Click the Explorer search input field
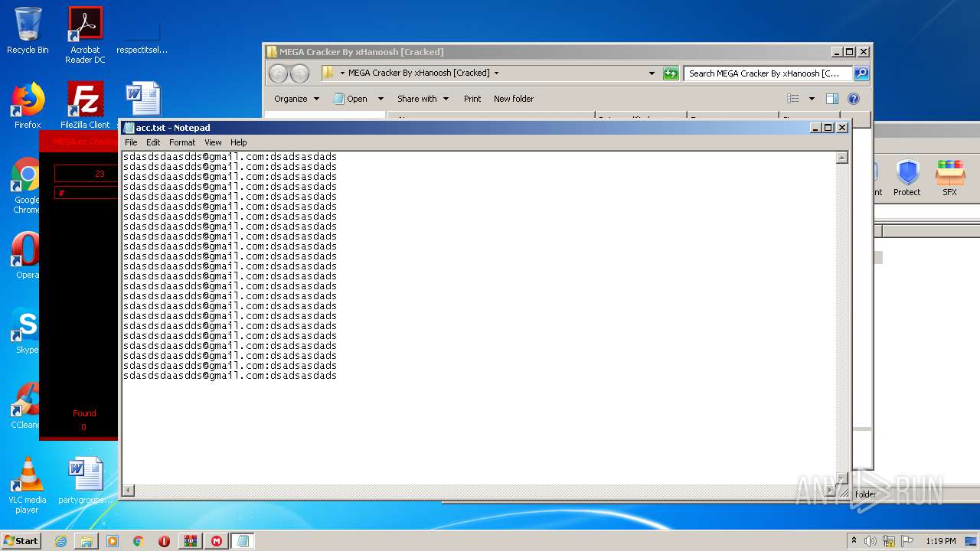Screen dimensions: 980x551 click(x=768, y=73)
